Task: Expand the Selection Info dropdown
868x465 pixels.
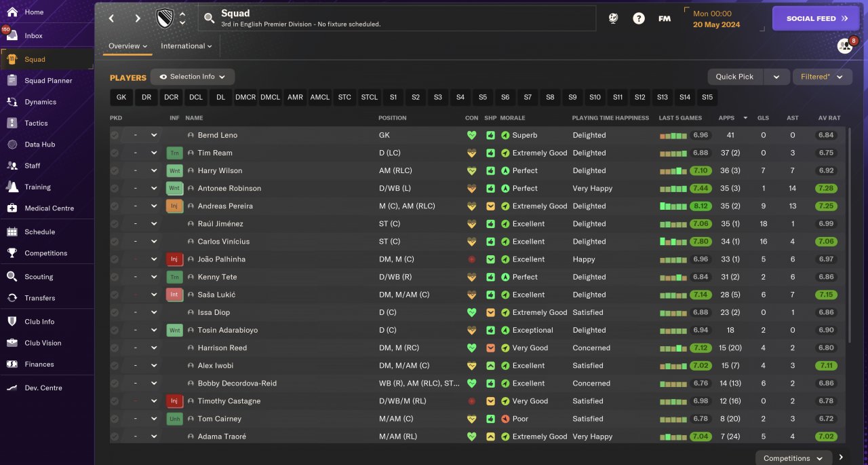Action: point(193,77)
